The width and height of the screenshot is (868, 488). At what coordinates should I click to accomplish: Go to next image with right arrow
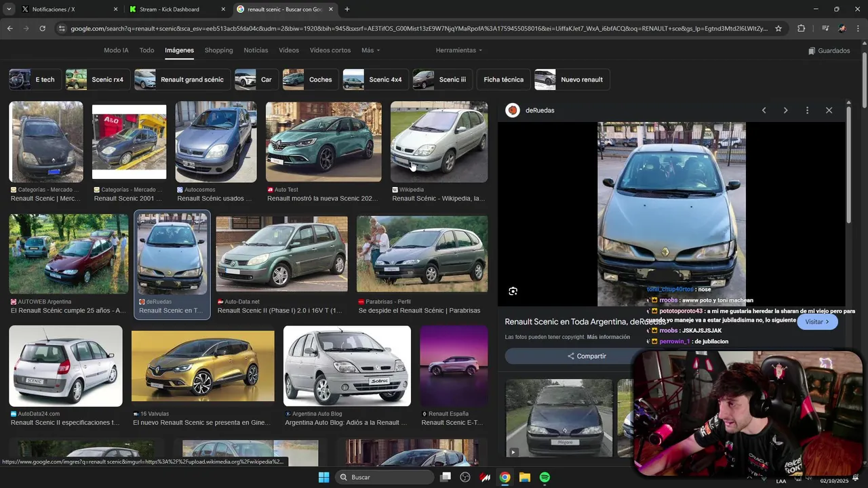(785, 110)
